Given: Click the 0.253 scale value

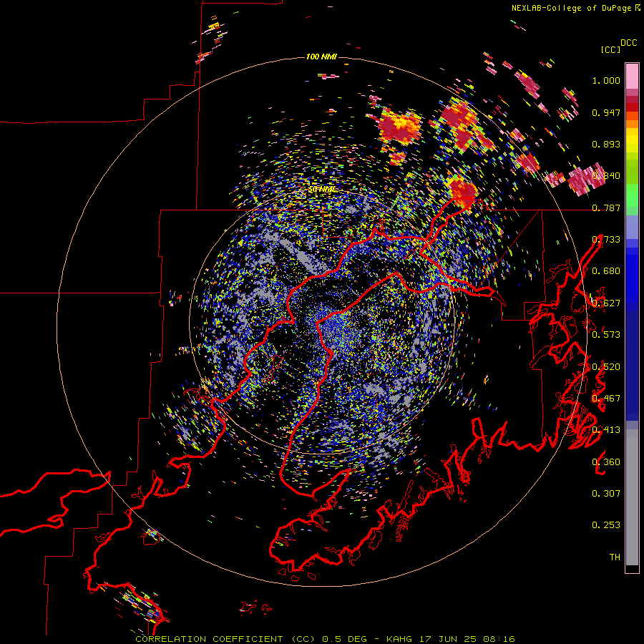Looking at the screenshot, I should [606, 525].
